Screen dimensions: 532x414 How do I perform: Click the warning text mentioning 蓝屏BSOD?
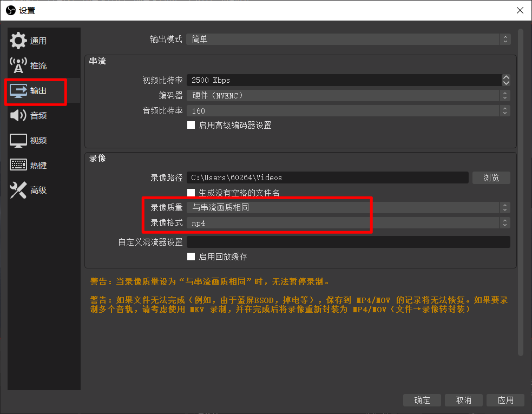coord(299,305)
